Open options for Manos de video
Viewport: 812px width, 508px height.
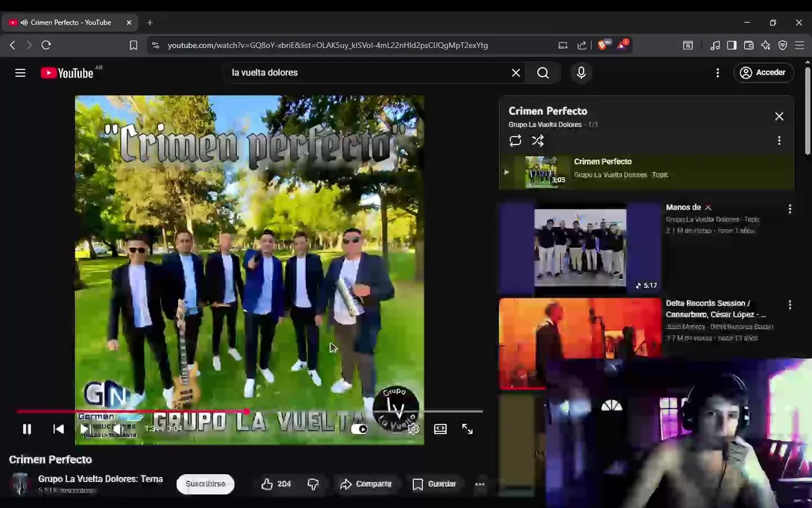tap(789, 209)
